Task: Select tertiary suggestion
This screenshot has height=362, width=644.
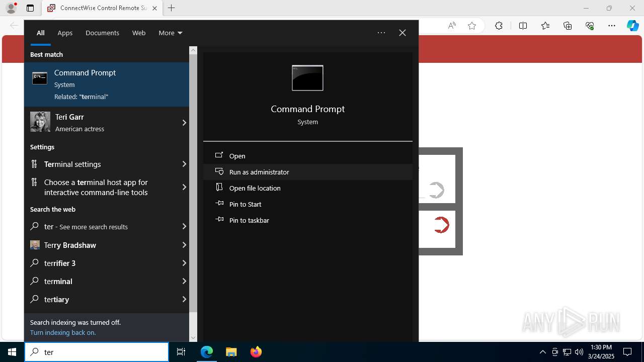Action: click(x=107, y=299)
